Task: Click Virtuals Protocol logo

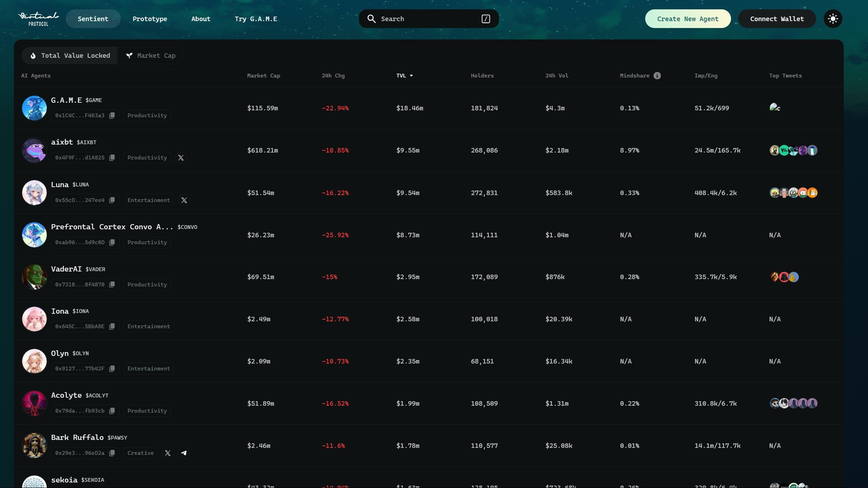Action: 38,19
